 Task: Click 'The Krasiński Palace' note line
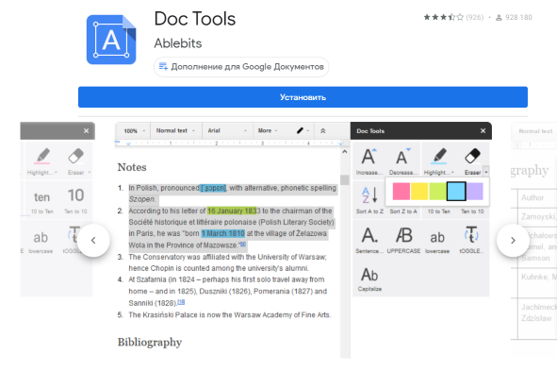229,315
